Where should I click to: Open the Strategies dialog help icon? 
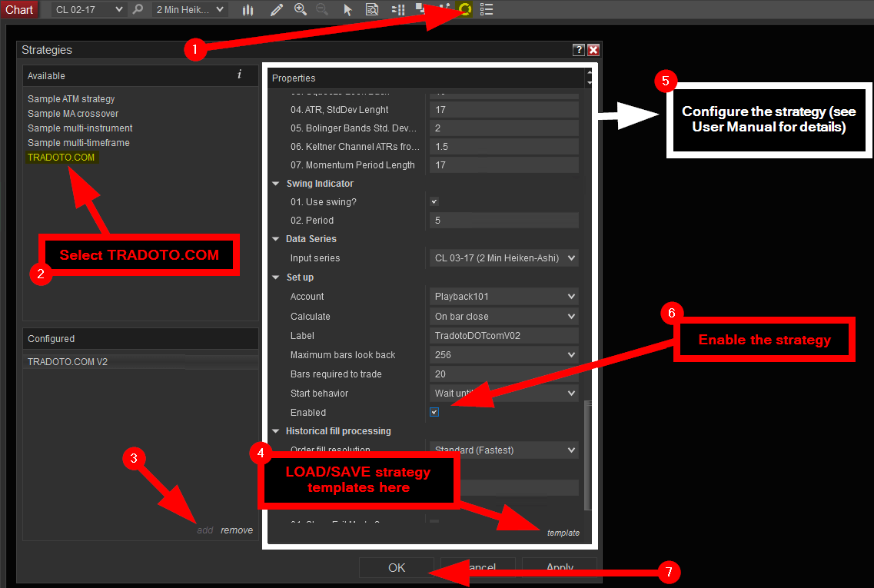(x=579, y=50)
